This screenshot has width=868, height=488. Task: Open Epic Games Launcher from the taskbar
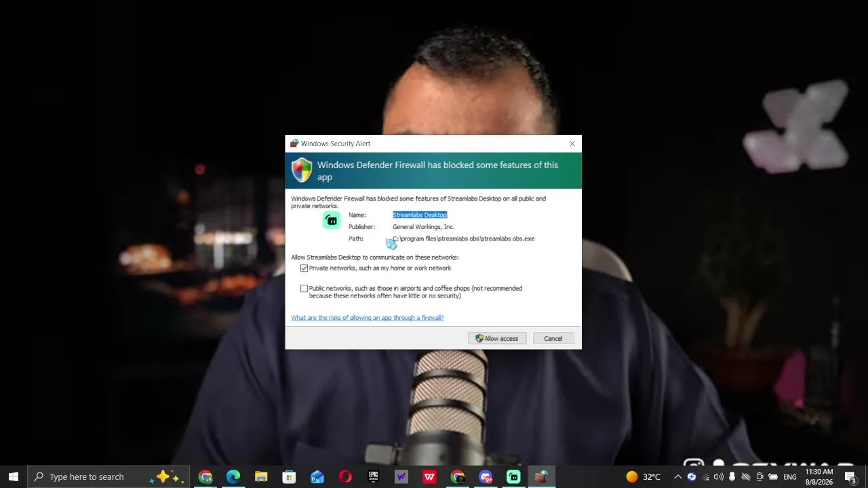tap(373, 476)
